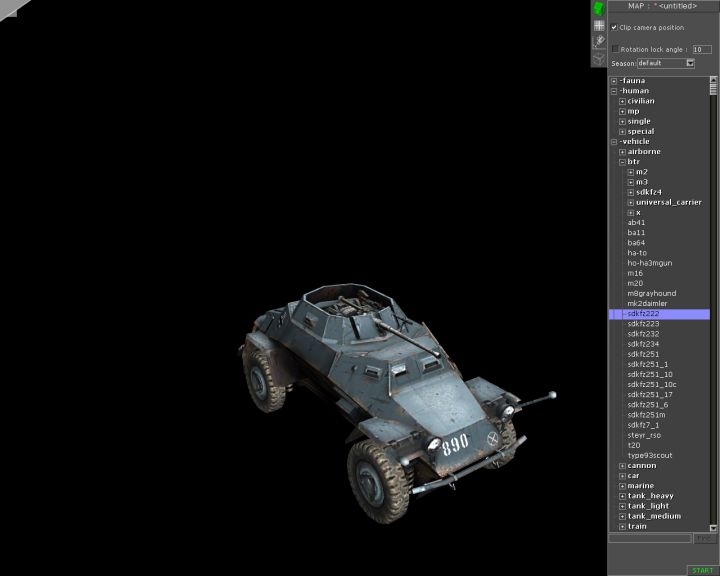Click the rotation lock angle value field
The height and width of the screenshot is (576, 720).
point(702,49)
